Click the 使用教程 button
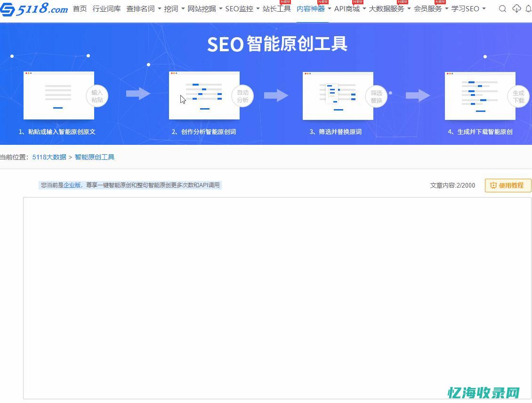 (x=508, y=185)
